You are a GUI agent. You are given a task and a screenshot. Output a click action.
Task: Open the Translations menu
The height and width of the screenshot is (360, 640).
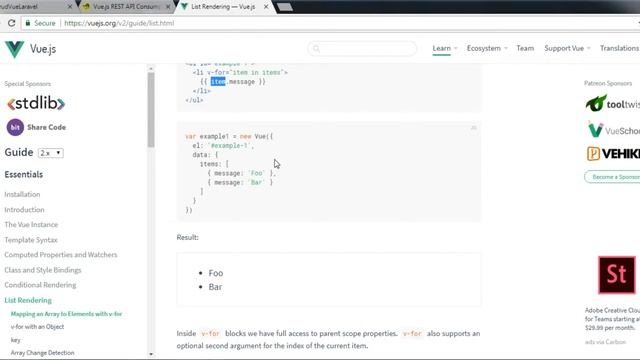(x=620, y=48)
